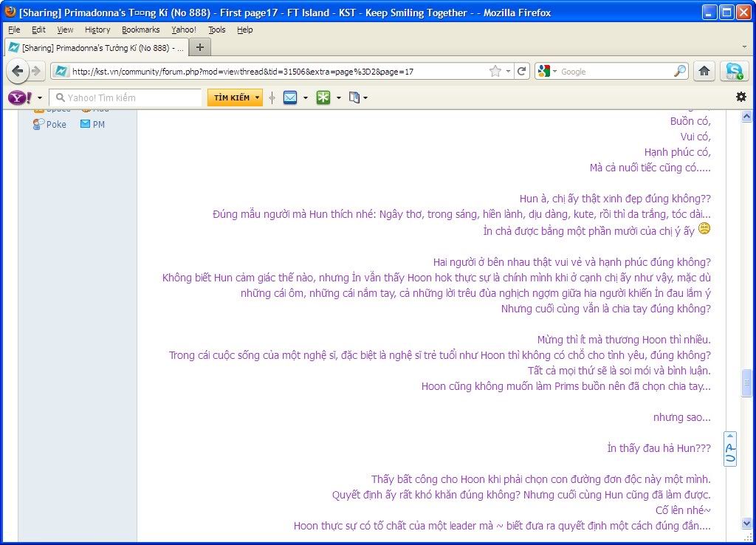The height and width of the screenshot is (545, 756).
Task: Click the line 'Cố lên nhé~'
Action: tap(683, 510)
